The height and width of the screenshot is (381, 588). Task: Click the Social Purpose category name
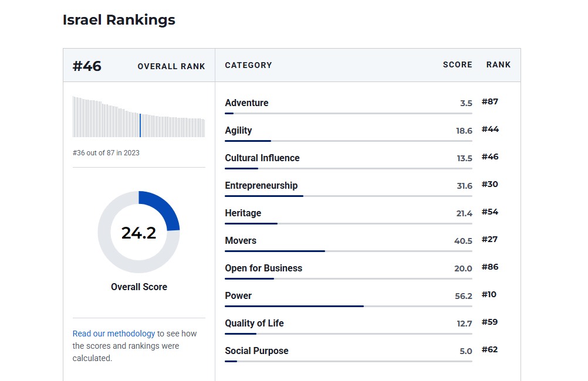(x=256, y=351)
